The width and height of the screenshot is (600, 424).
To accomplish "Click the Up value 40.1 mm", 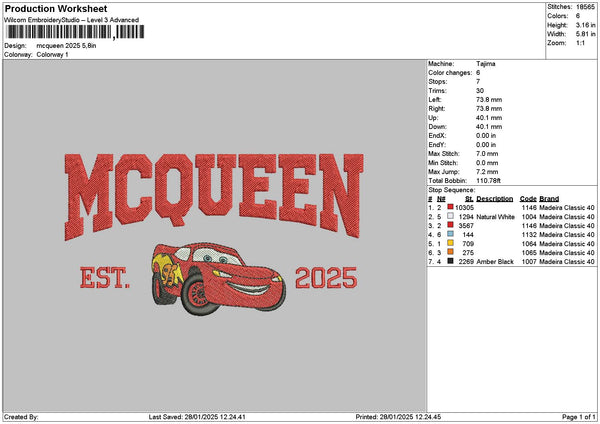I will coord(489,118).
